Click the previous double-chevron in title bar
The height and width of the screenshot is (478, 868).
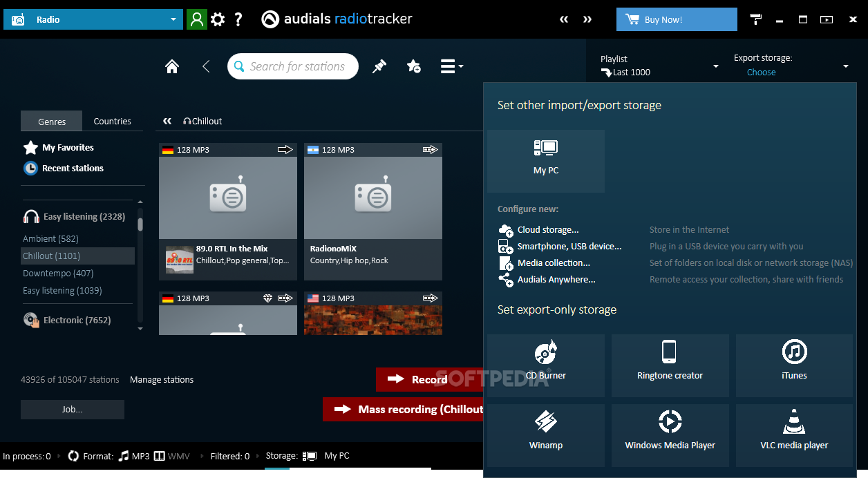564,19
